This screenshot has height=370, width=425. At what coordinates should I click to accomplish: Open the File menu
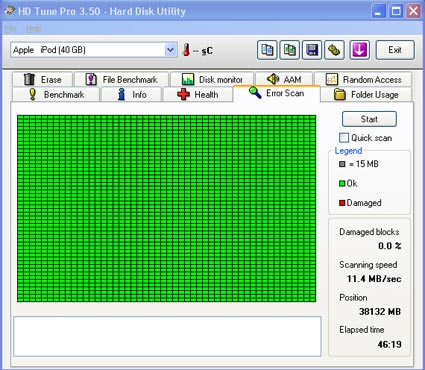click(x=10, y=29)
